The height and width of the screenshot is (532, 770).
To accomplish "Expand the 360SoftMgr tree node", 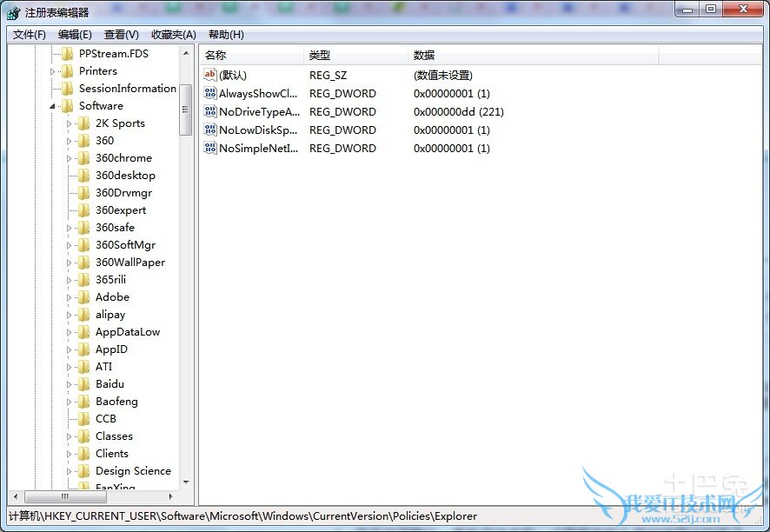I will (70, 245).
